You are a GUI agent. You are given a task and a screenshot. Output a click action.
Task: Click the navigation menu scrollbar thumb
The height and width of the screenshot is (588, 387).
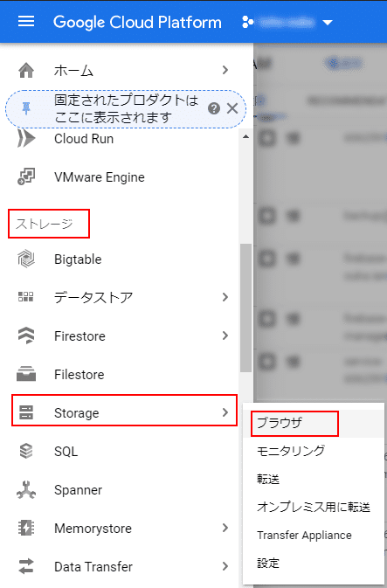click(x=245, y=308)
